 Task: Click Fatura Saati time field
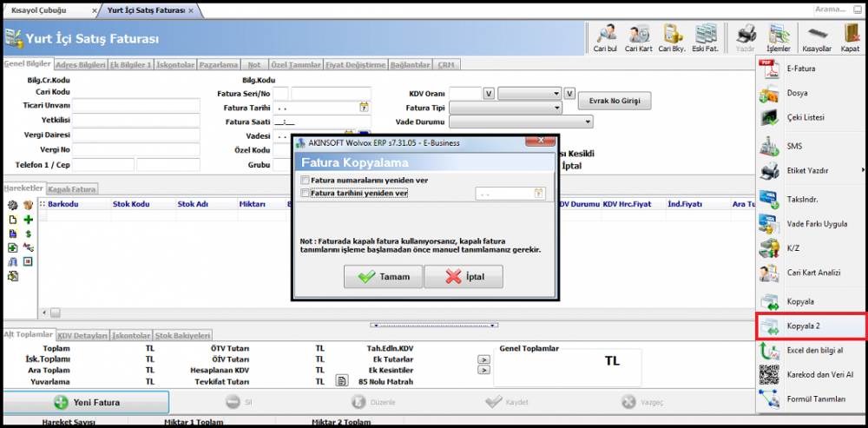(x=322, y=122)
